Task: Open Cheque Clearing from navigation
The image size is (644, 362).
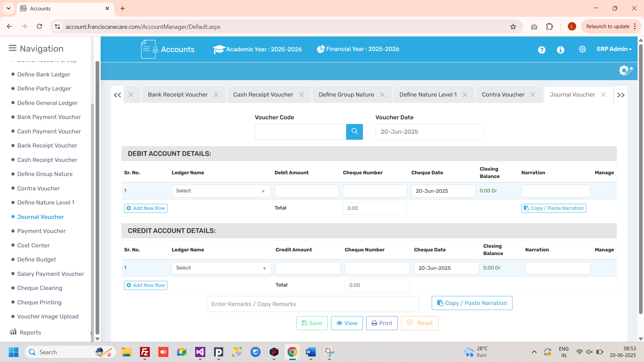Action: pyautogui.click(x=40, y=288)
